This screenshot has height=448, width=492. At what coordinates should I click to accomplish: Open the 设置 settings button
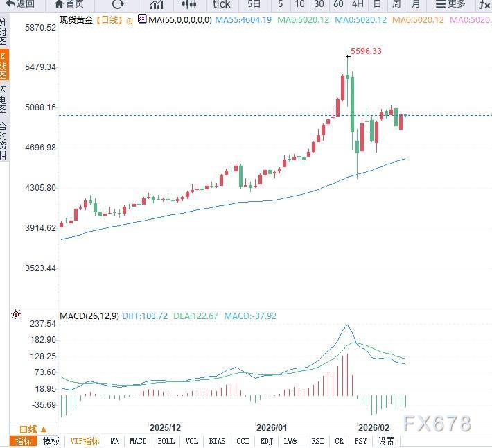(386, 441)
